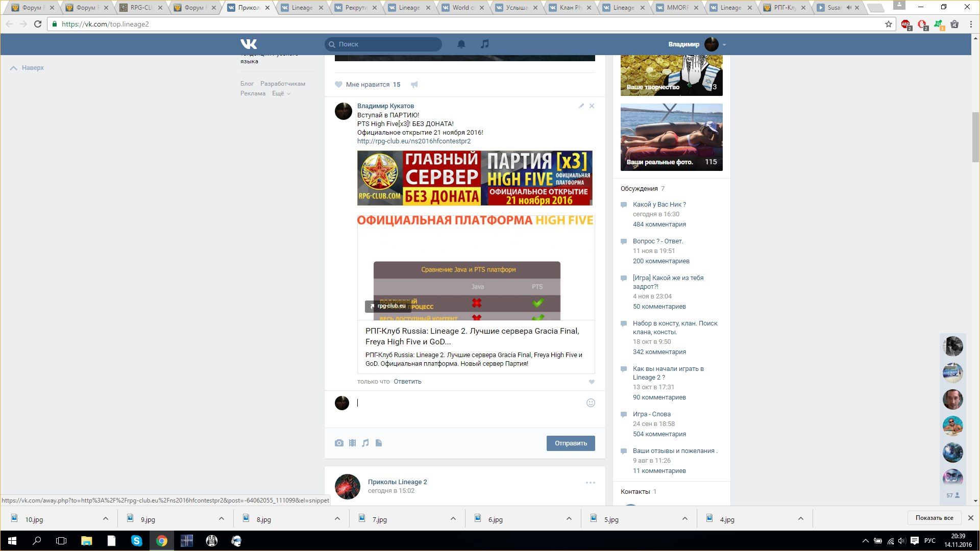Expand the Ещё footer dropdown

click(281, 93)
